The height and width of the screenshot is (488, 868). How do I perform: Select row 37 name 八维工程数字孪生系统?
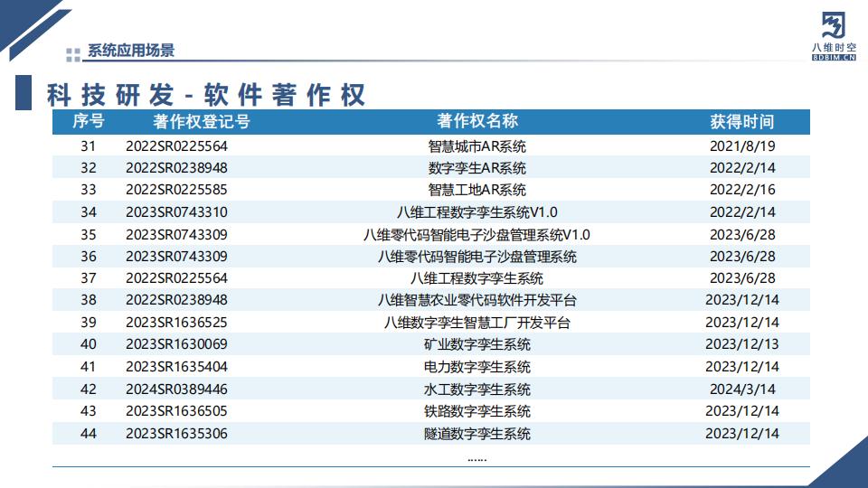click(477, 277)
